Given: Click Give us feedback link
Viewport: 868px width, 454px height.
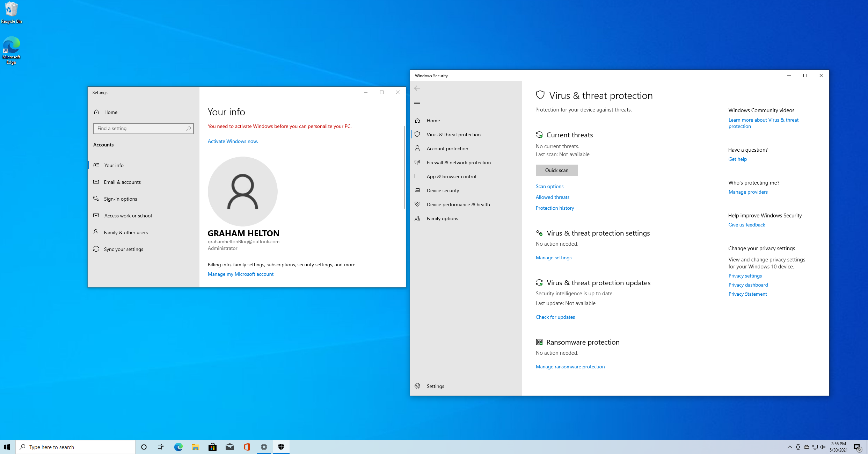Looking at the screenshot, I should 746,225.
